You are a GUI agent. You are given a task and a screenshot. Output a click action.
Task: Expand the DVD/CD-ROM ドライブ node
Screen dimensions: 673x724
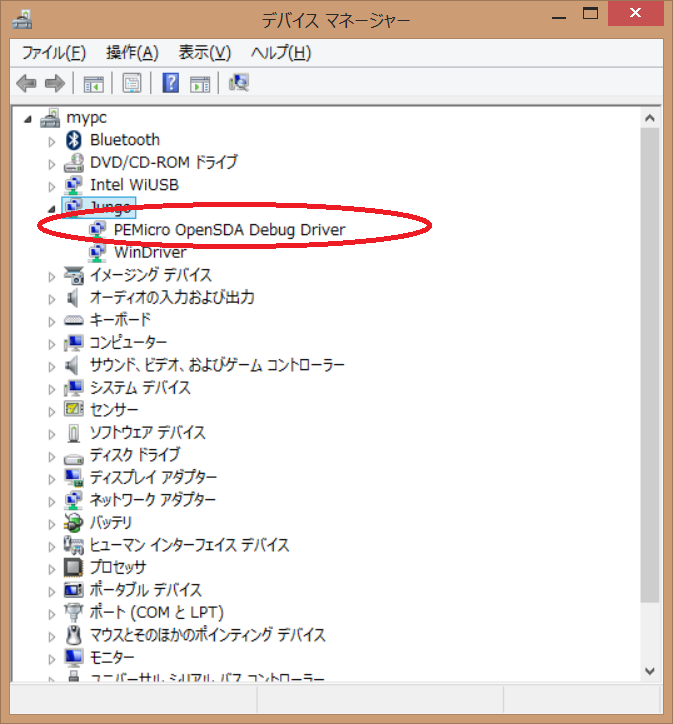click(x=52, y=164)
